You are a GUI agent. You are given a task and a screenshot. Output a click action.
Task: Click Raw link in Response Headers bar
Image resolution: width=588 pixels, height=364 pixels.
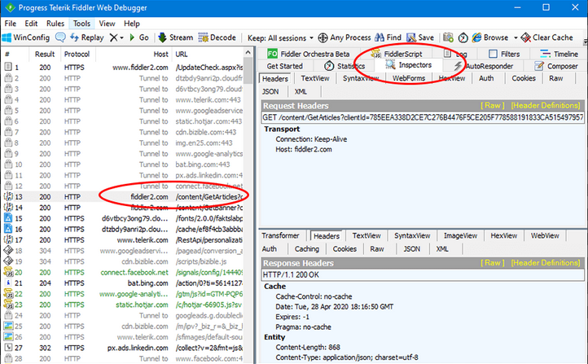click(493, 263)
